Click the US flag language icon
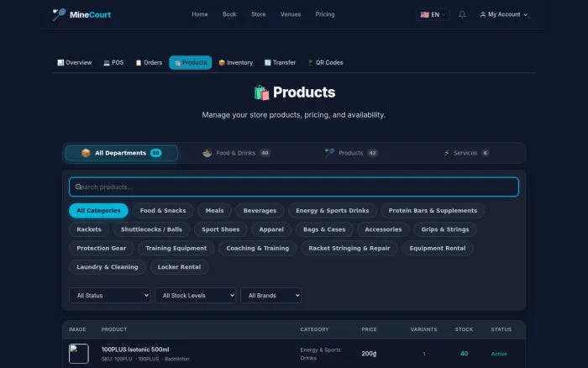The height and width of the screenshot is (368, 588). [424, 14]
